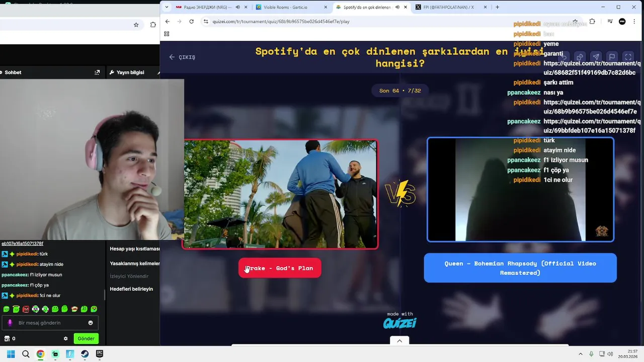Open Fortnite from the taskbar

70,354
